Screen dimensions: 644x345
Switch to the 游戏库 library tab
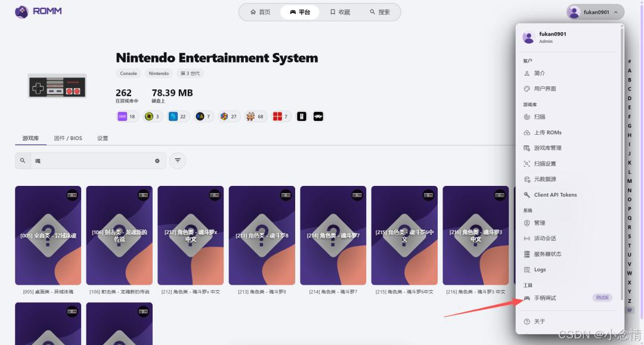pos(31,138)
